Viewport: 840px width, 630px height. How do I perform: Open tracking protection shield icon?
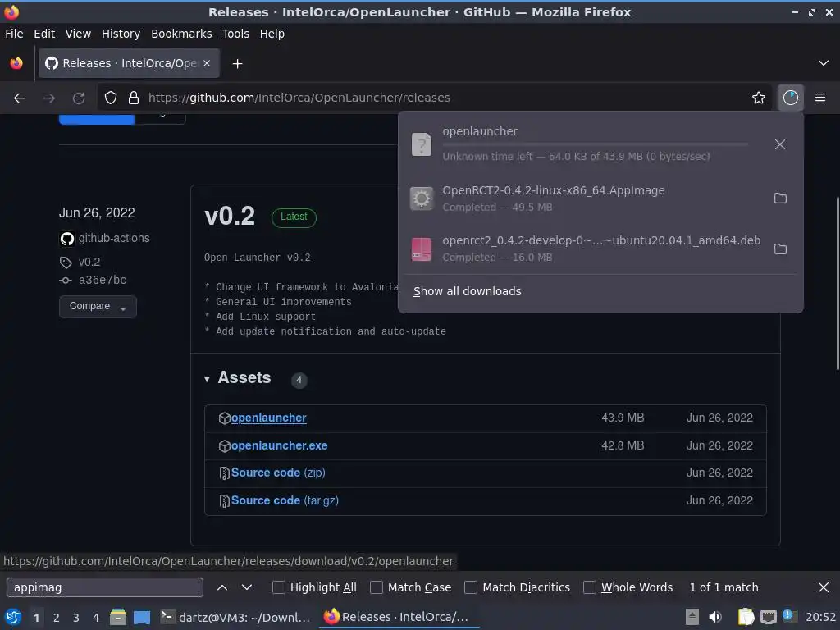pos(111,98)
